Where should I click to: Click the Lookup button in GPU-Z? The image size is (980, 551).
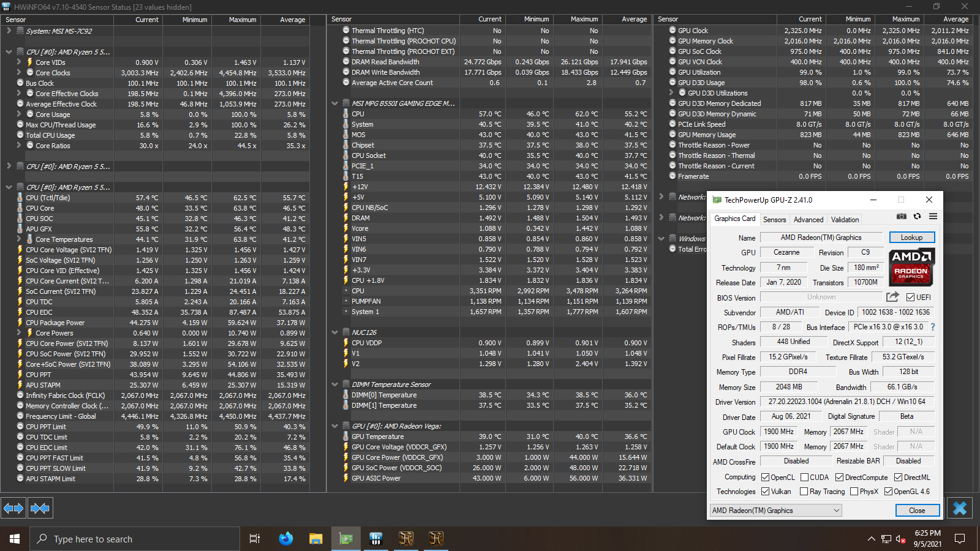point(911,238)
